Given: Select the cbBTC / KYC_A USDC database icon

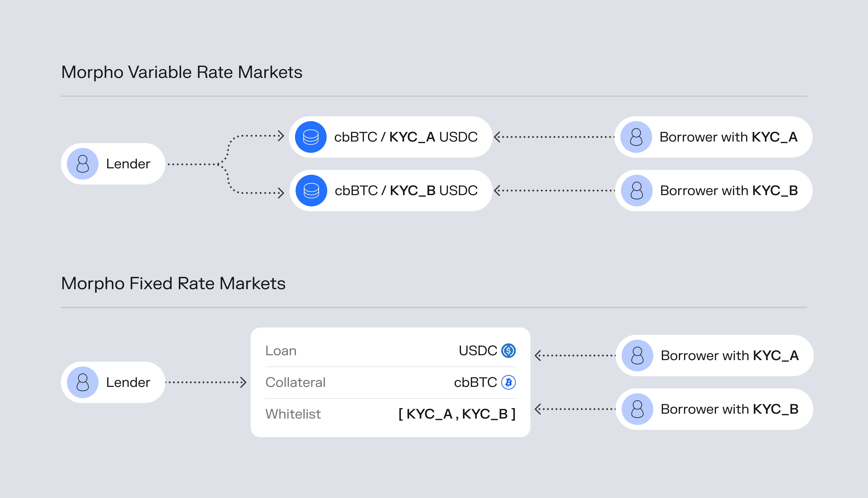Looking at the screenshot, I should 311,137.
